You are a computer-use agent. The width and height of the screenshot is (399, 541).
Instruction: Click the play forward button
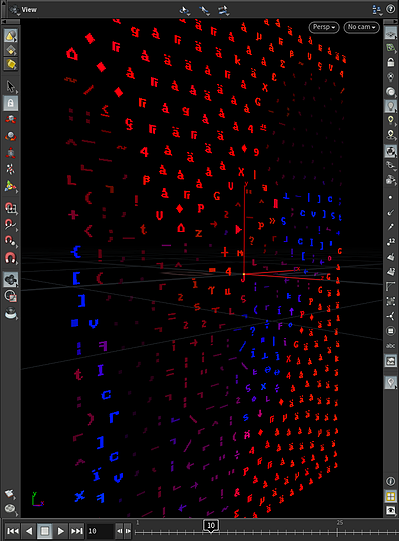[60, 531]
